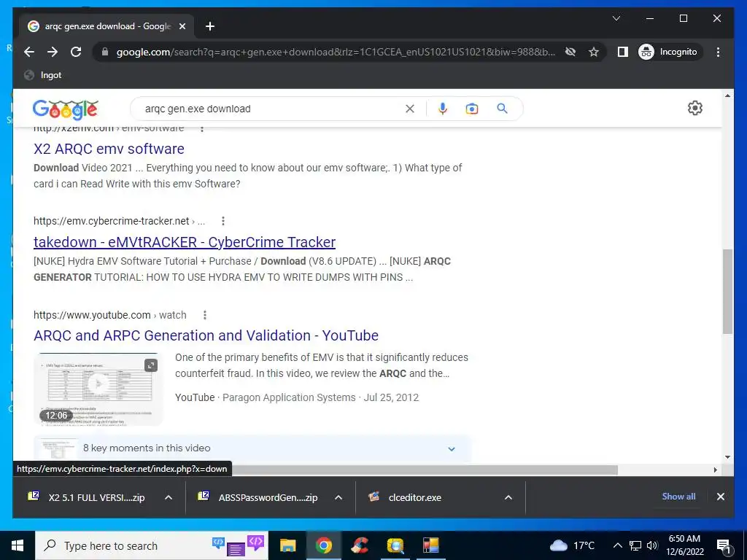Start voice search with microphone icon
747x560 pixels.
pos(443,109)
